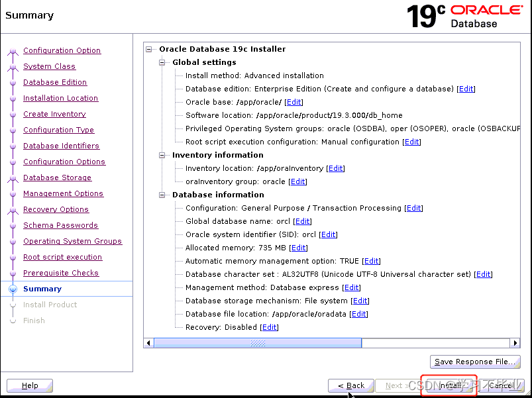Collapse the Database information branch
The height and width of the screenshot is (398, 532).
162,195
